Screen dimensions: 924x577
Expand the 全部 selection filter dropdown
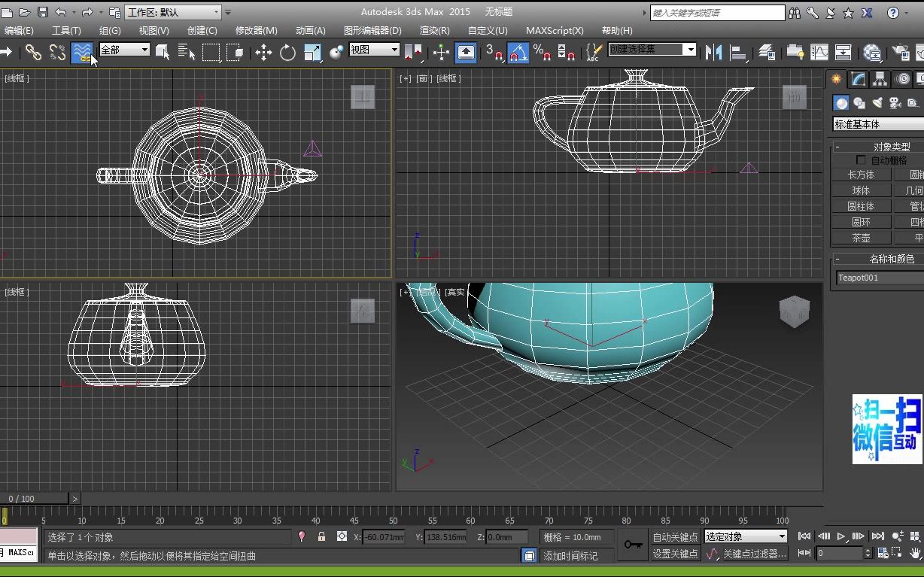[125, 50]
